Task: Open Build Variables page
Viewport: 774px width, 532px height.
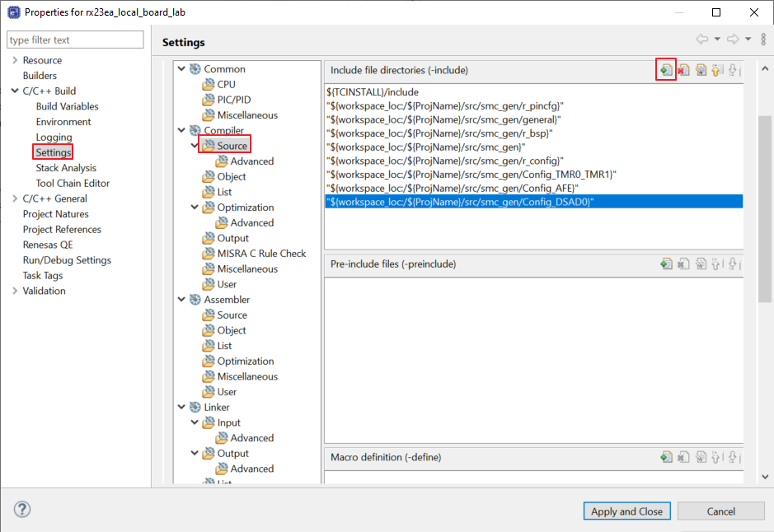Action: tap(67, 106)
